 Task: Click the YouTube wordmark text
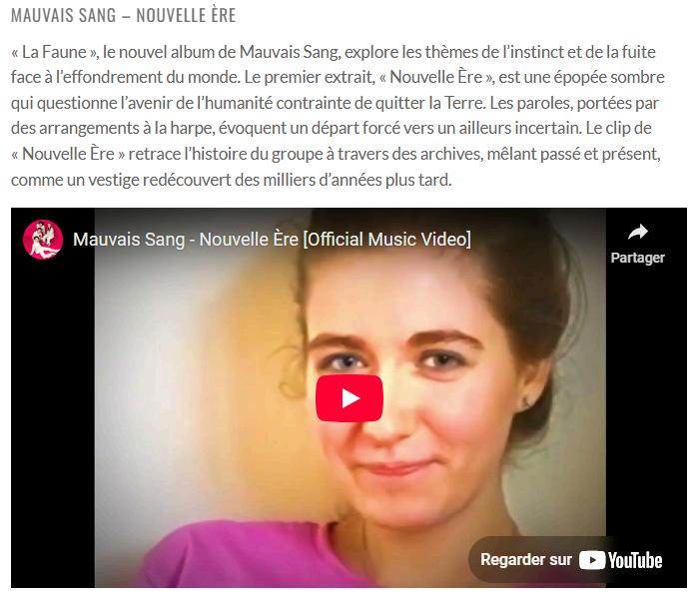[x=635, y=560]
